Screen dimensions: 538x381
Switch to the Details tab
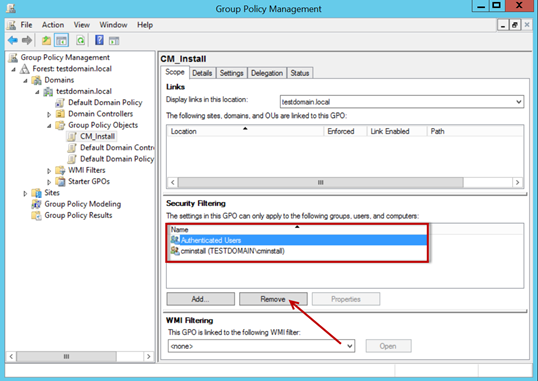(202, 73)
